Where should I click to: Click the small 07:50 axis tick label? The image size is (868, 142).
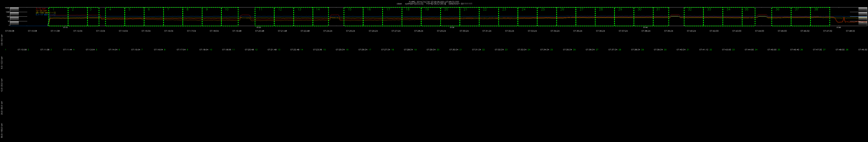click(x=839, y=27)
